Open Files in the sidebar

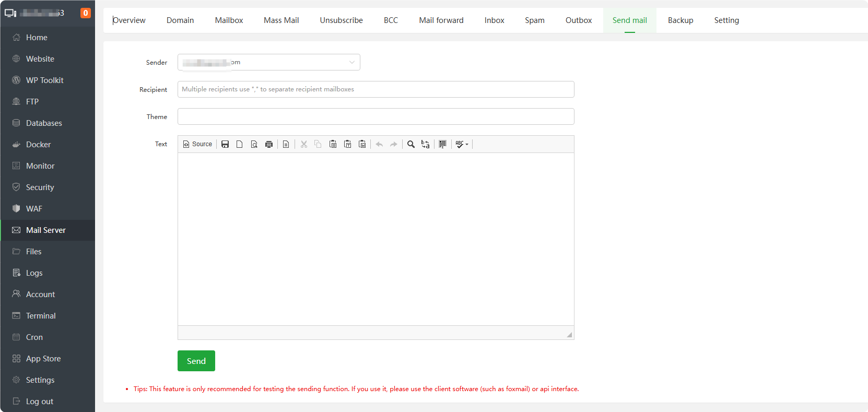(x=48, y=252)
